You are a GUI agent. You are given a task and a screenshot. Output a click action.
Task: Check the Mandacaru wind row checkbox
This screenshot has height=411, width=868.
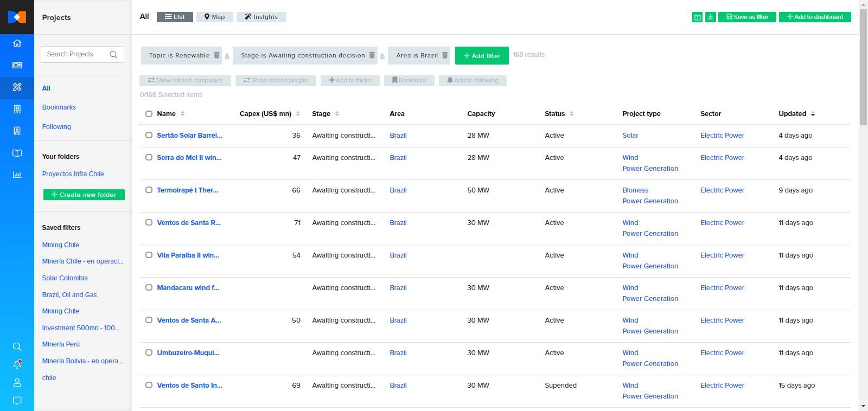(x=149, y=288)
